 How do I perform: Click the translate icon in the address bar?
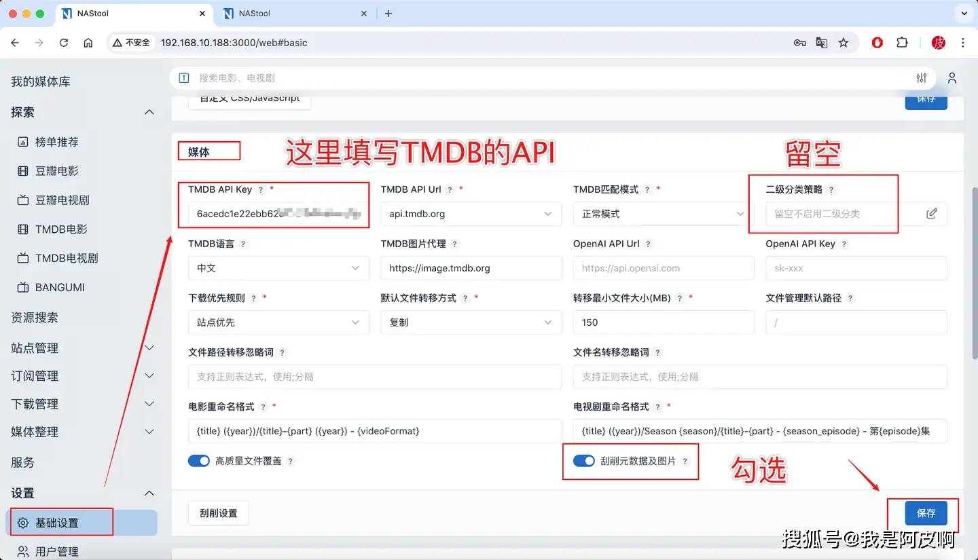822,42
